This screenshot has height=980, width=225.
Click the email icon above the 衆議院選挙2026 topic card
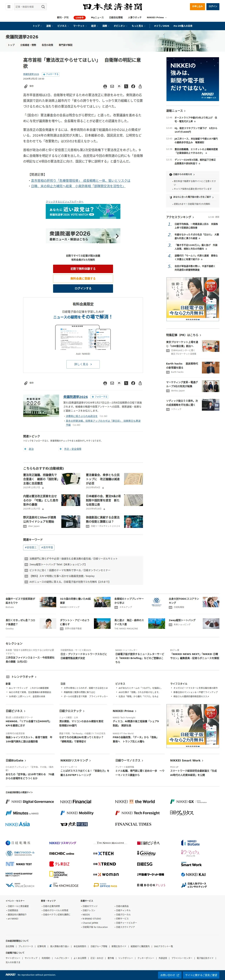coord(112,383)
